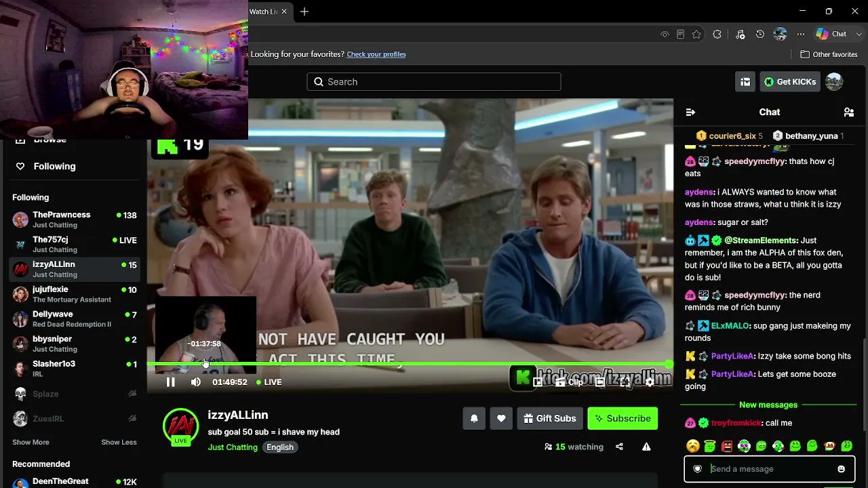The height and width of the screenshot is (488, 868).
Task: Open chat users list icon
Action: pyautogui.click(x=848, y=113)
